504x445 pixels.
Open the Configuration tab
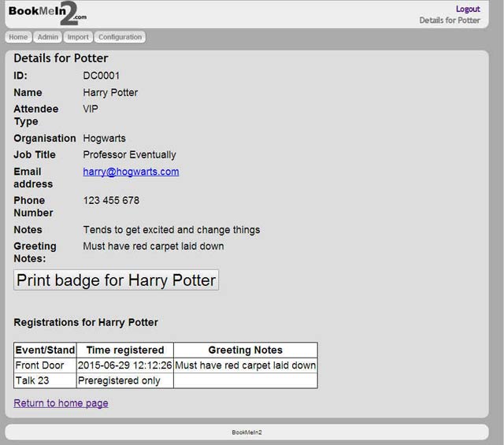coord(120,37)
